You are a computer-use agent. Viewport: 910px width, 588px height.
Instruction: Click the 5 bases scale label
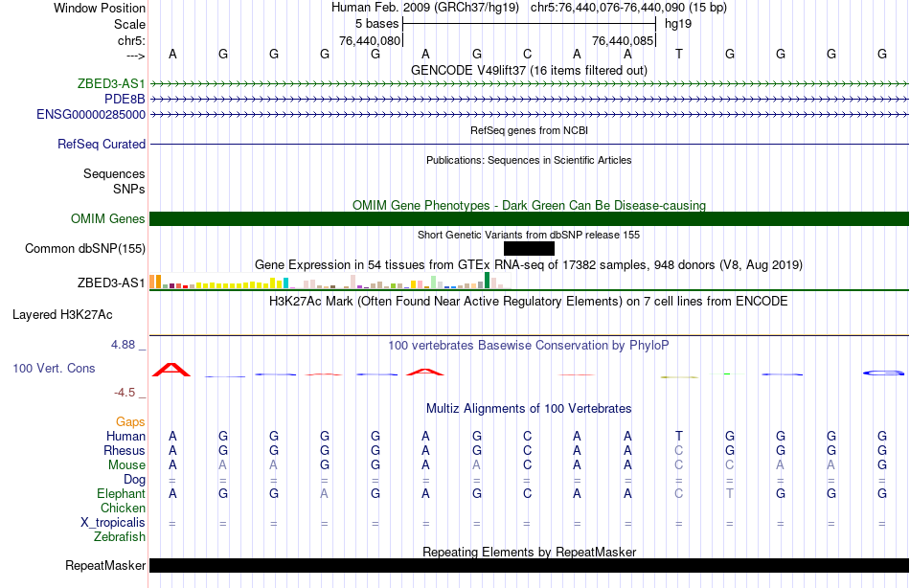pyautogui.click(x=377, y=24)
